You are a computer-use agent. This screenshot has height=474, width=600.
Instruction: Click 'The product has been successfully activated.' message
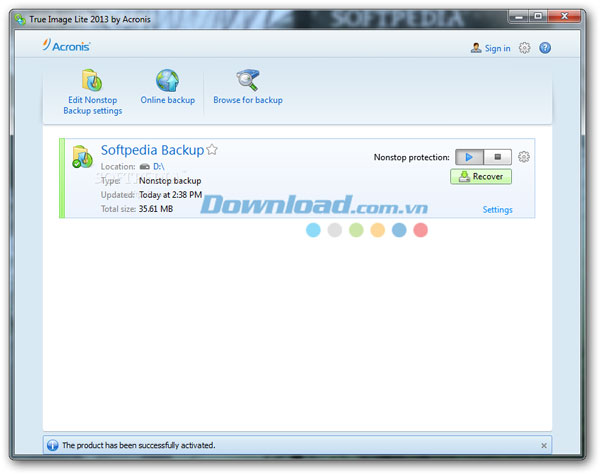(x=139, y=445)
